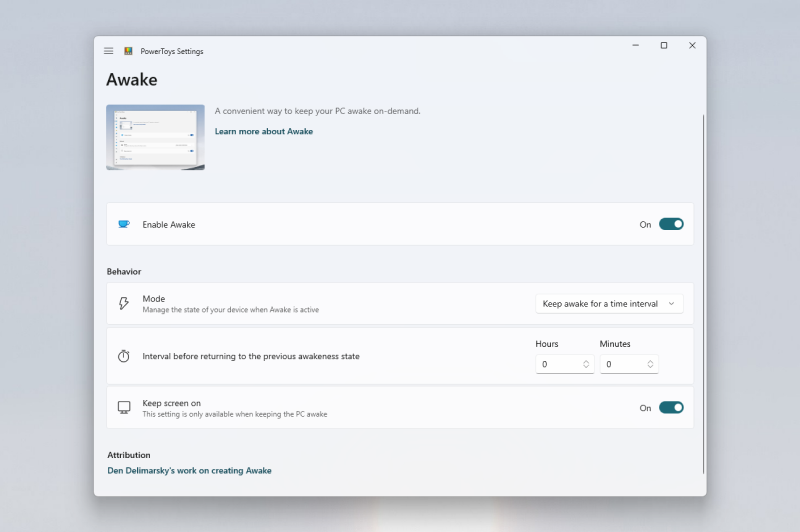The height and width of the screenshot is (532, 800).
Task: Click the Awake preview thumbnail image
Action: 155,137
